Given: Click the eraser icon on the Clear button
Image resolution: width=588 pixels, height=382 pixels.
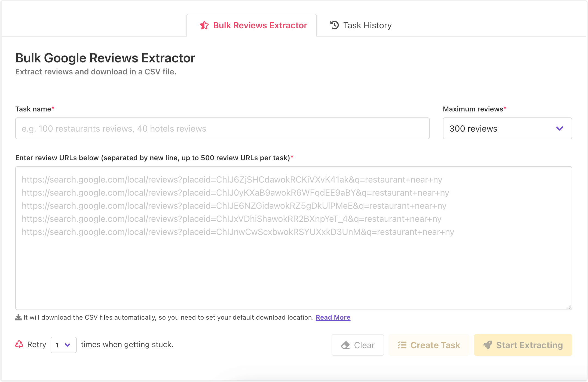Looking at the screenshot, I should click(345, 345).
